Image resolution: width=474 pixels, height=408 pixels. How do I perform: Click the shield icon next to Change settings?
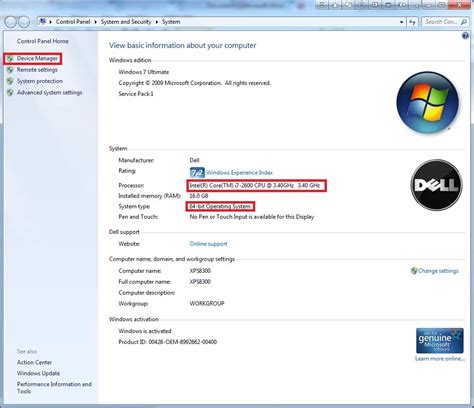414,271
